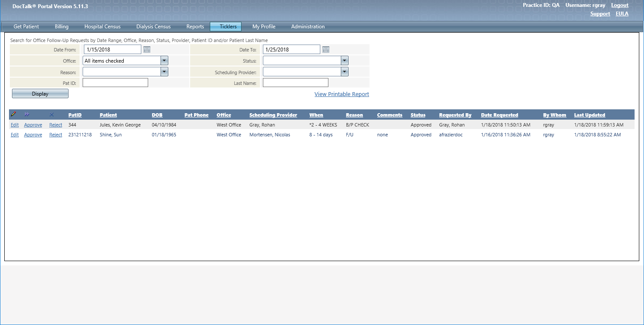Viewport: 644px width, 325px height.
Task: Log out using the Logout link
Action: (x=620, y=5)
